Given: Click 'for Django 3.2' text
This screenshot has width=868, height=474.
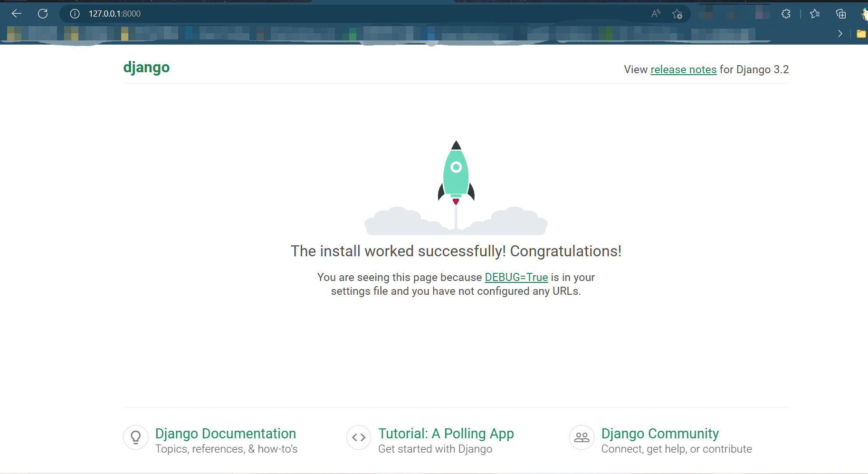Looking at the screenshot, I should [754, 69].
